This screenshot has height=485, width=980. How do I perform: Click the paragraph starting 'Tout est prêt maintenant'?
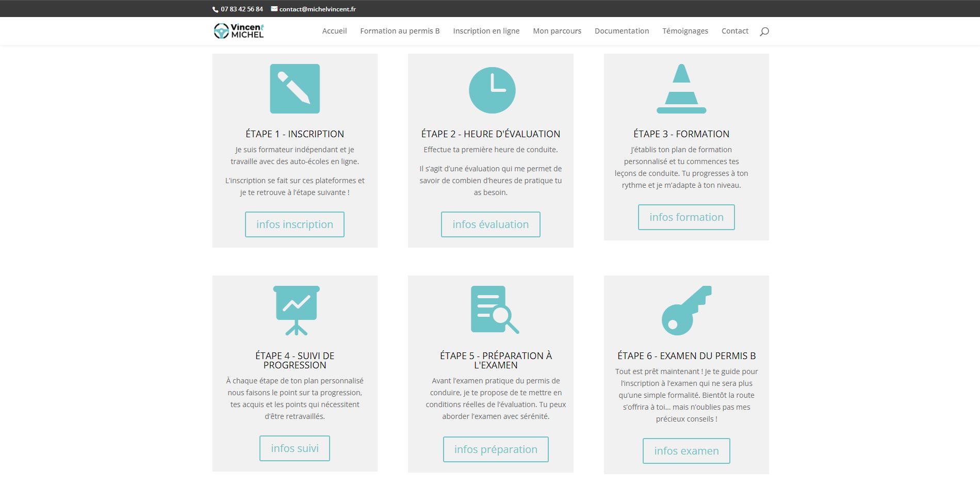[687, 395]
